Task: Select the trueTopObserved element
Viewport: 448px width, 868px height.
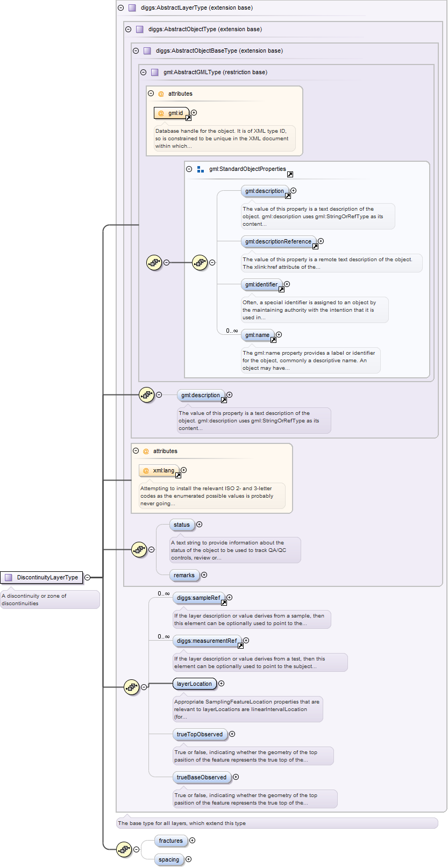Action: tap(200, 734)
